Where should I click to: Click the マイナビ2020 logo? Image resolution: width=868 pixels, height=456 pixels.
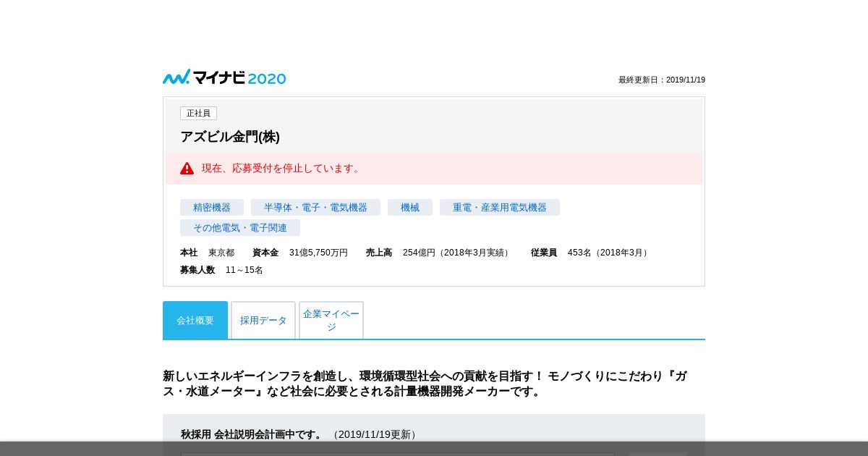click(224, 77)
